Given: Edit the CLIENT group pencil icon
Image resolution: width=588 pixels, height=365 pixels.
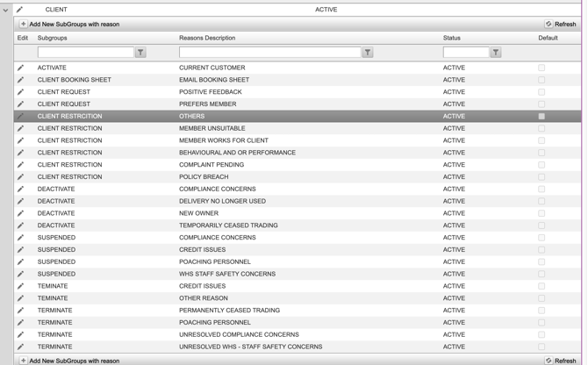Looking at the screenshot, I should (x=19, y=10).
